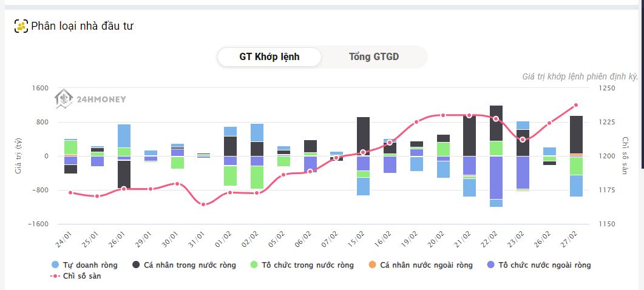Switch to the Tổng GTGD tab
644x290 pixels.
click(374, 57)
